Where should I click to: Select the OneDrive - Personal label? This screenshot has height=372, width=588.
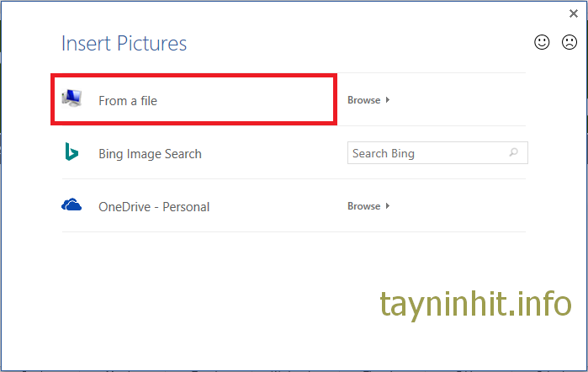[154, 207]
